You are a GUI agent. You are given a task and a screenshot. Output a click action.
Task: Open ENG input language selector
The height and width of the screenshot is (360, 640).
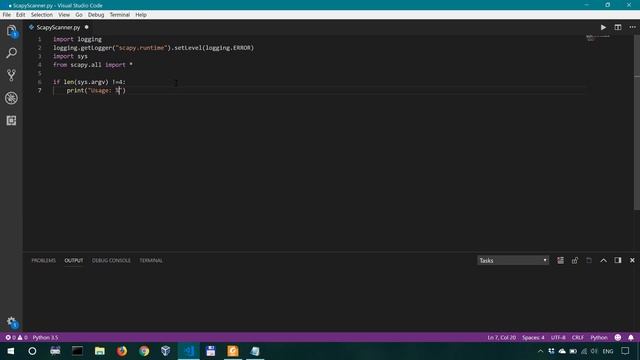(x=608, y=351)
